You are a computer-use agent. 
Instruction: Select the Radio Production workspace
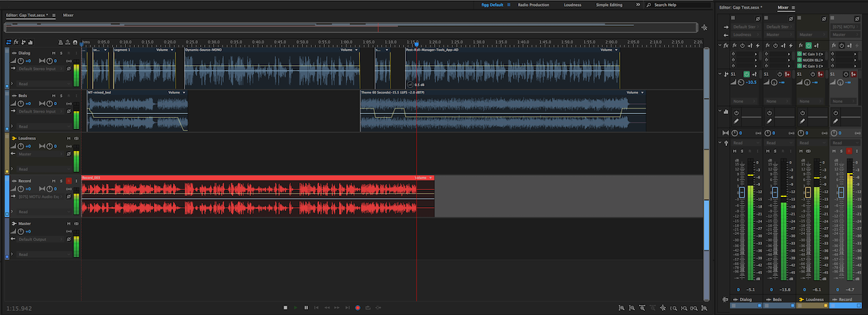tap(533, 5)
